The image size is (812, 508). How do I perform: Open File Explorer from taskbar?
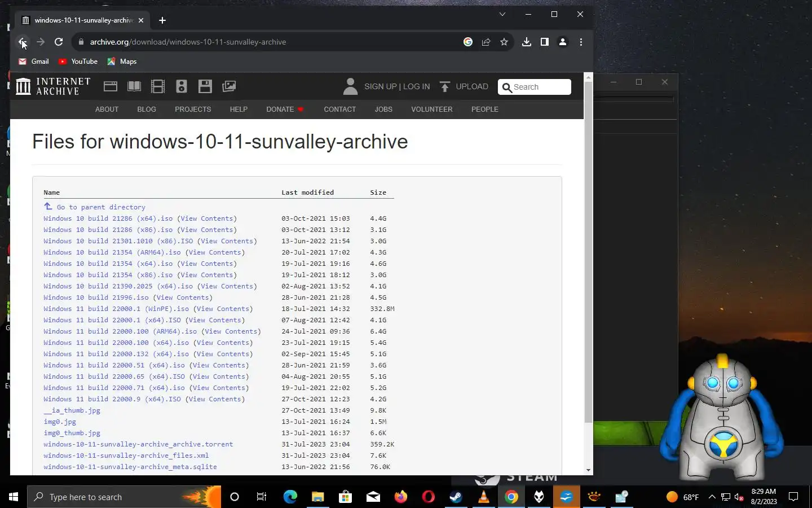[x=317, y=497]
